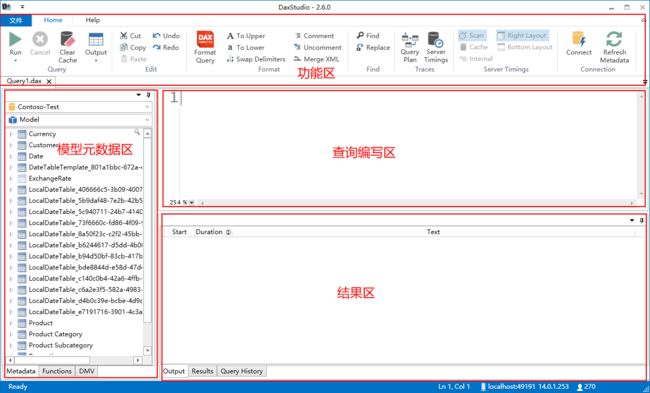650x393 pixels.
Task: Format the query with DAX Formatter
Action: (205, 48)
